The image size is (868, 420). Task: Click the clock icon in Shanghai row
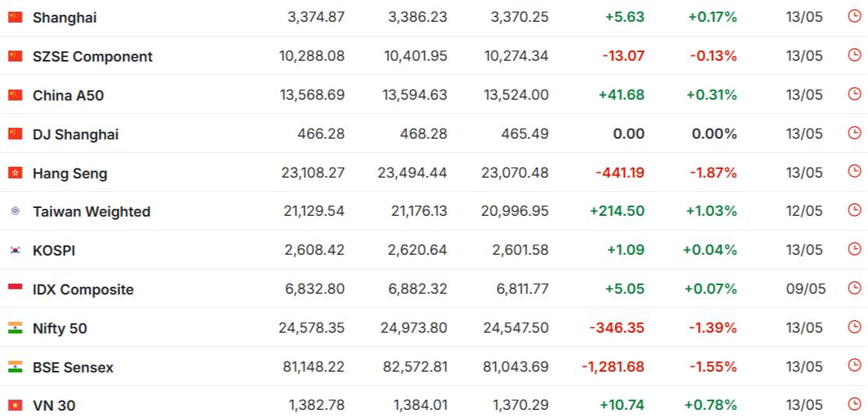click(x=855, y=16)
